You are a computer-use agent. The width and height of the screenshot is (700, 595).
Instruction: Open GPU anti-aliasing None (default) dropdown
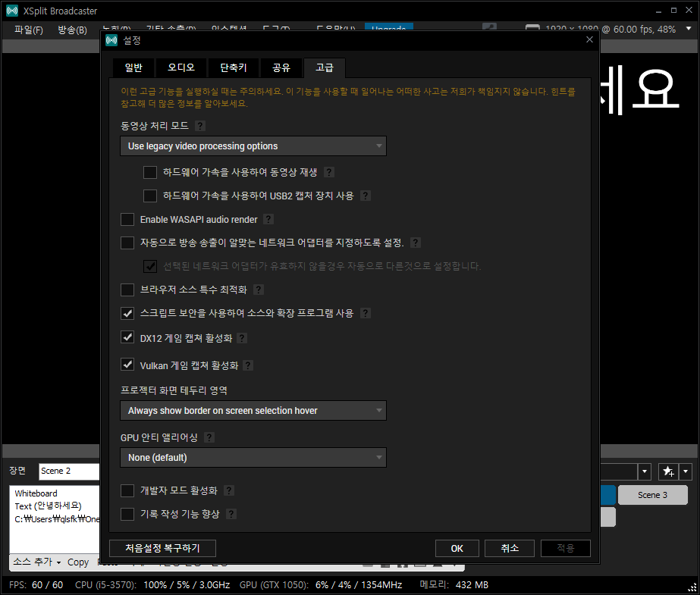(x=253, y=458)
